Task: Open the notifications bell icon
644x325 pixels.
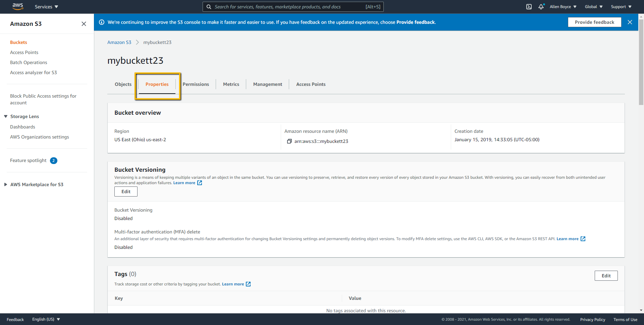Action: click(541, 7)
